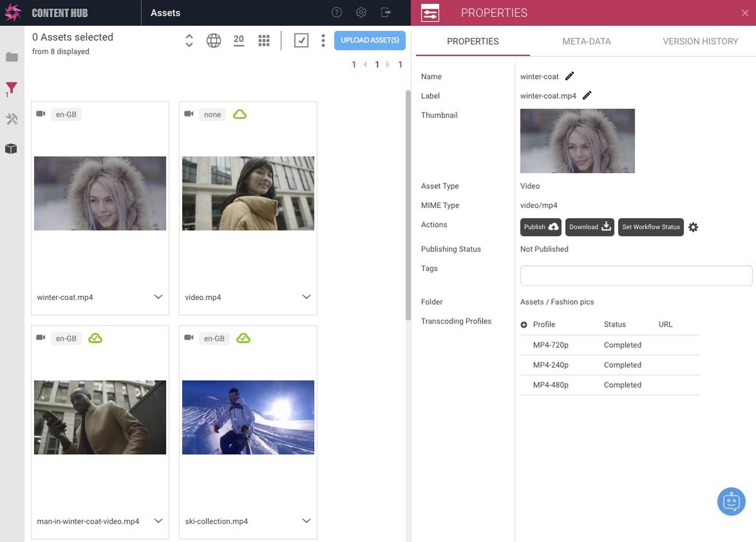Click published cloud icon on man-in-winter-coat-video.mp4
The height and width of the screenshot is (542, 756).
(x=95, y=338)
